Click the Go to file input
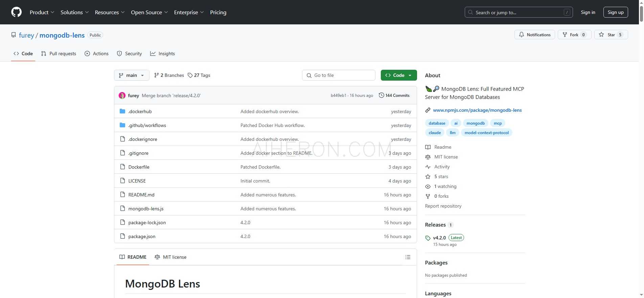 coord(339,75)
